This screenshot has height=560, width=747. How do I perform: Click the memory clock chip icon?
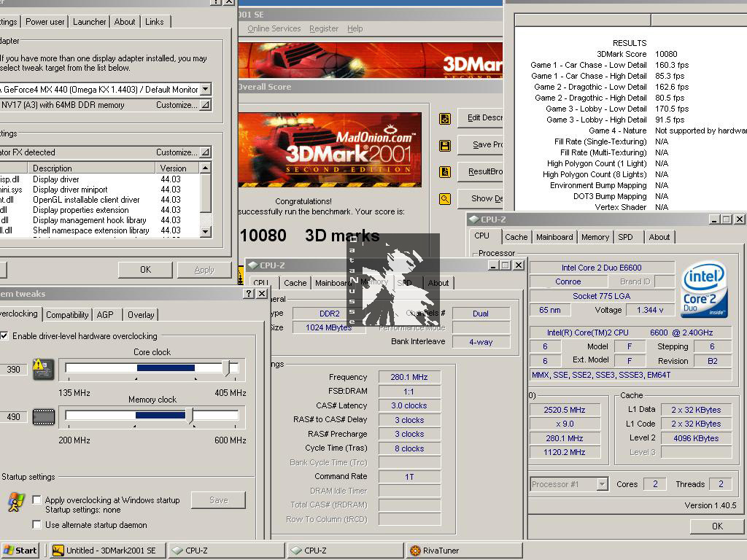point(43,417)
